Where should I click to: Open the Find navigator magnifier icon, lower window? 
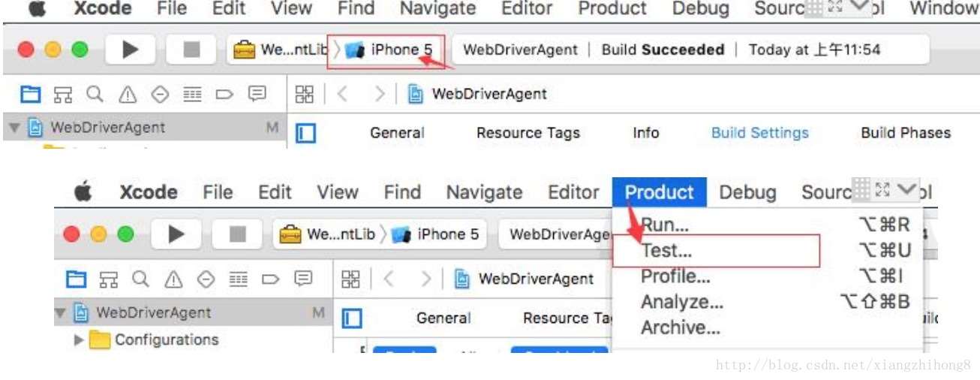tap(140, 279)
